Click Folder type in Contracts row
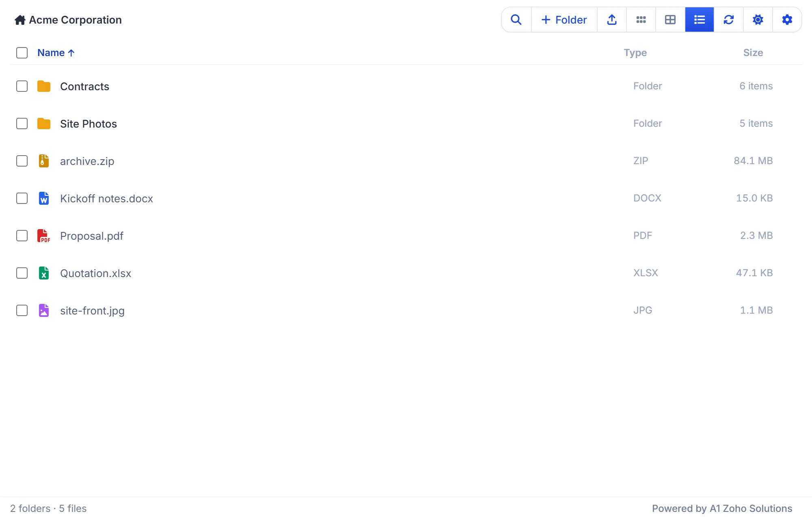The image size is (812, 520). [x=648, y=86]
